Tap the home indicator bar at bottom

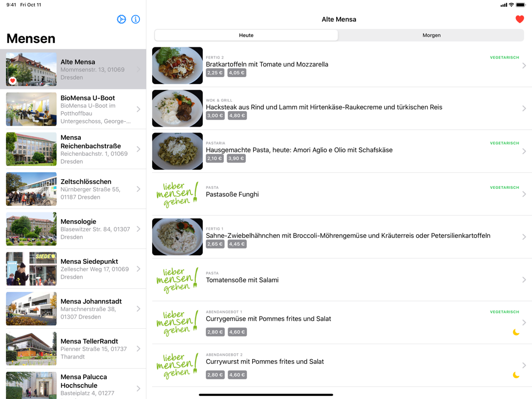coord(266,395)
